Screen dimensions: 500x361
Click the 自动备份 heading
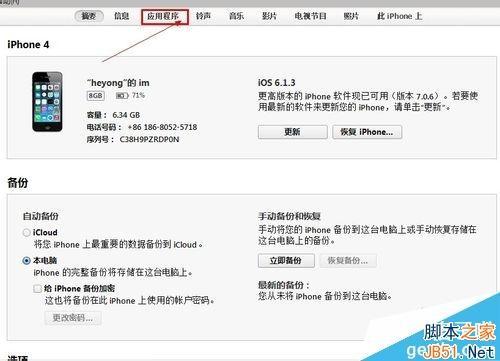pos(41,216)
